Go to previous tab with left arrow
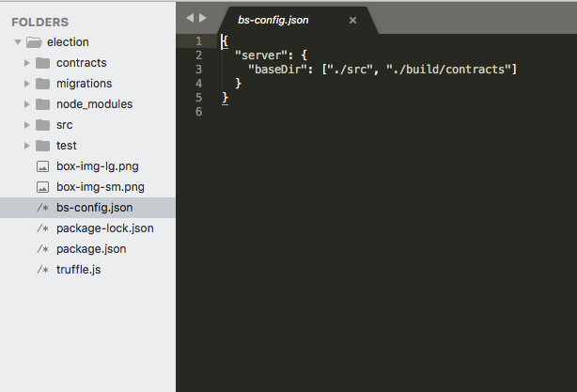 coord(190,18)
